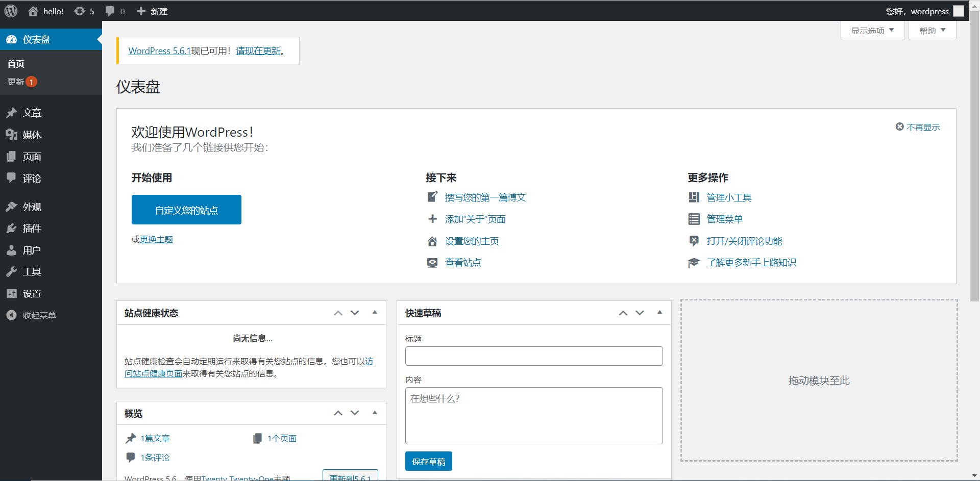Move 站点健康状态 panel up
The height and width of the screenshot is (481, 980).
coord(338,313)
